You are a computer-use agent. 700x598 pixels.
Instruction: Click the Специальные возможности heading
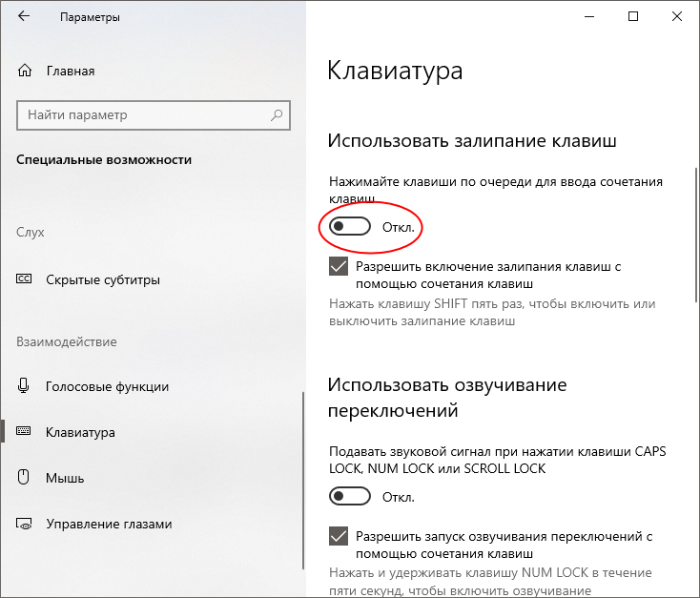tap(104, 160)
